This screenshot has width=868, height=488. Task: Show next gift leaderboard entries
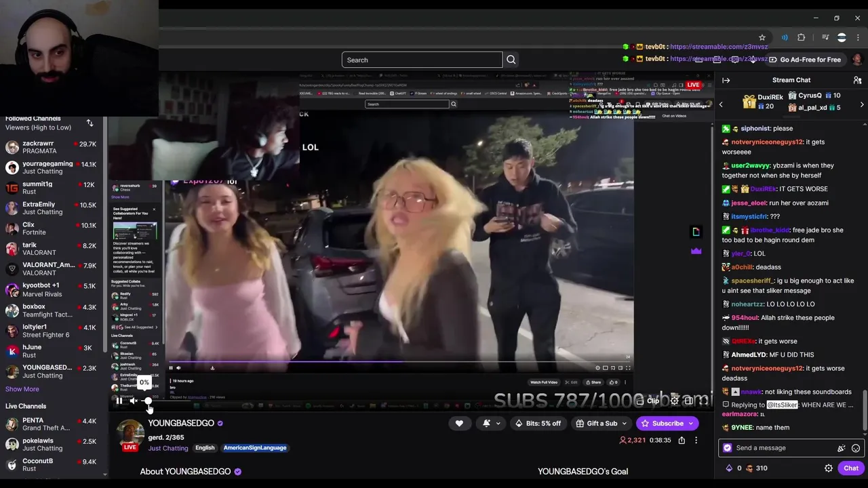pyautogui.click(x=862, y=105)
